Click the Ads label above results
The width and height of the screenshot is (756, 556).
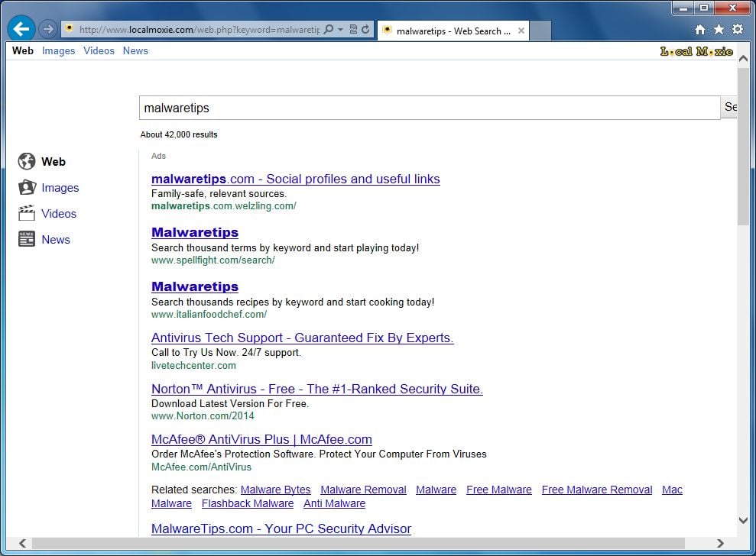[x=159, y=156]
